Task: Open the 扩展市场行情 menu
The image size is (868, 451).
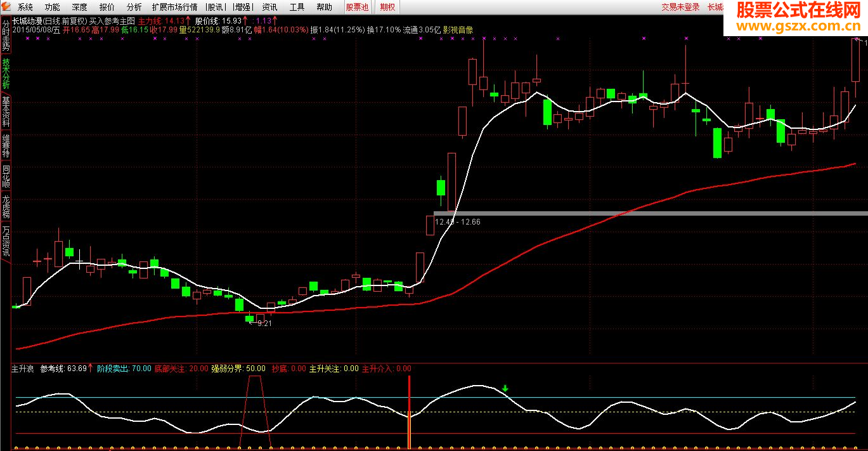Action: pos(174,8)
